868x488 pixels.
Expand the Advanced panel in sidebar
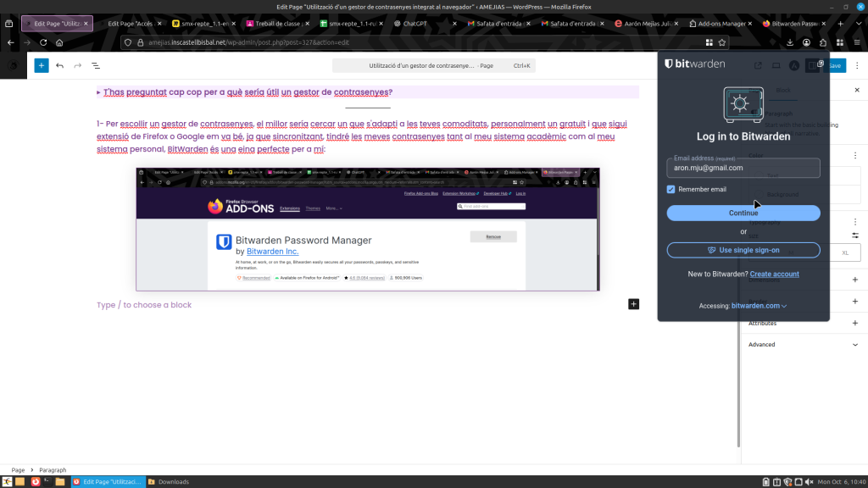(854, 345)
